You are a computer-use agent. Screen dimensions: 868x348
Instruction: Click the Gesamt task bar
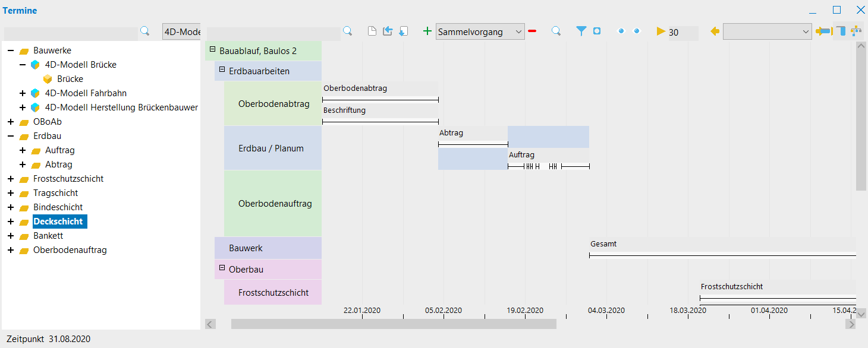722,255
